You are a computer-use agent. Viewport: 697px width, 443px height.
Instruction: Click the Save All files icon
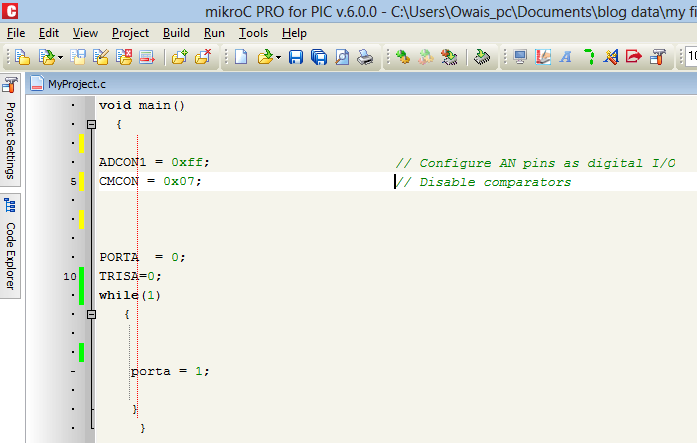[x=319, y=57]
